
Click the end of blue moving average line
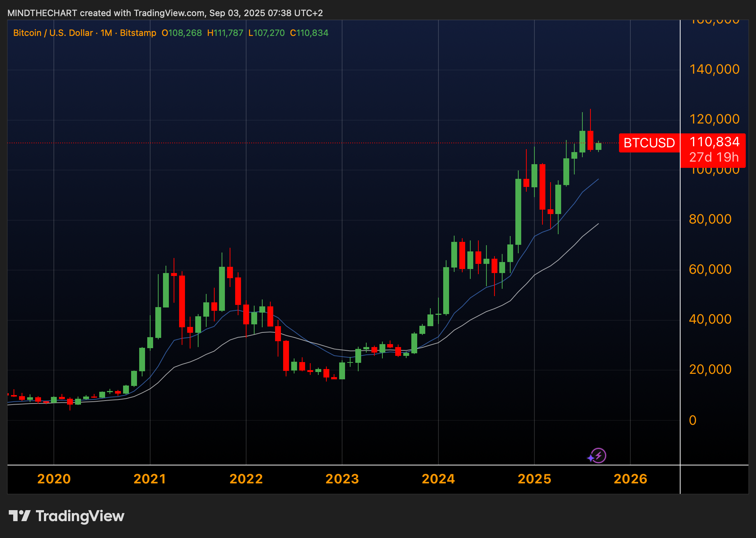coord(598,179)
